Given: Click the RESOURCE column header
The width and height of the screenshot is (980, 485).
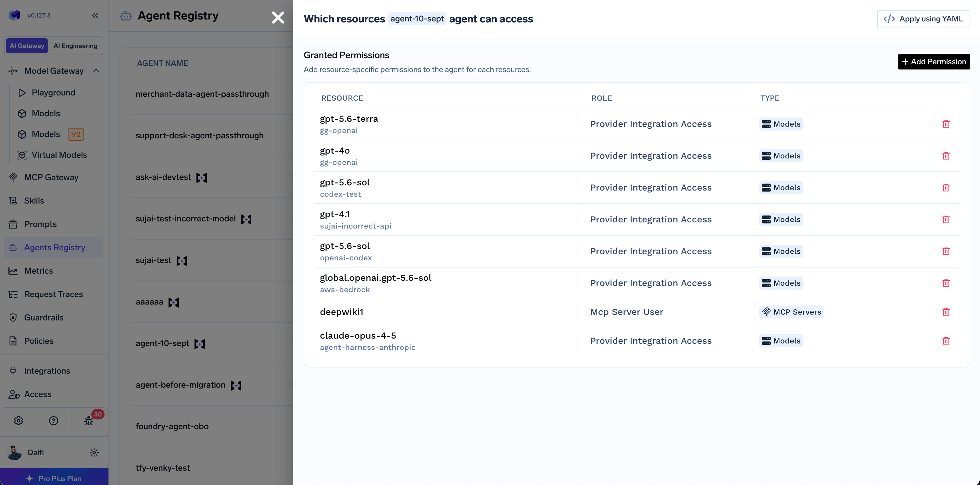Looking at the screenshot, I should (342, 98).
